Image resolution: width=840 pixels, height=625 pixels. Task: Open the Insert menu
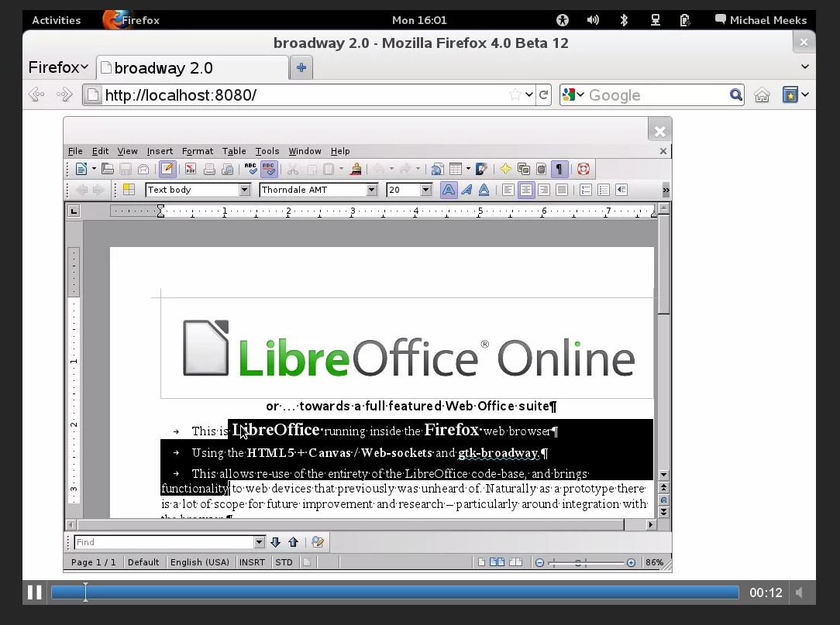pyautogui.click(x=160, y=151)
